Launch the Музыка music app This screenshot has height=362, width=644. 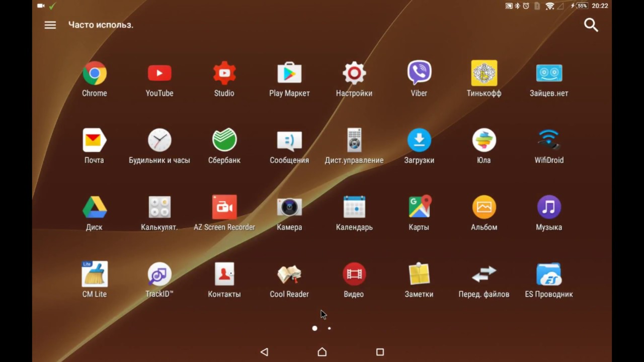tap(549, 207)
